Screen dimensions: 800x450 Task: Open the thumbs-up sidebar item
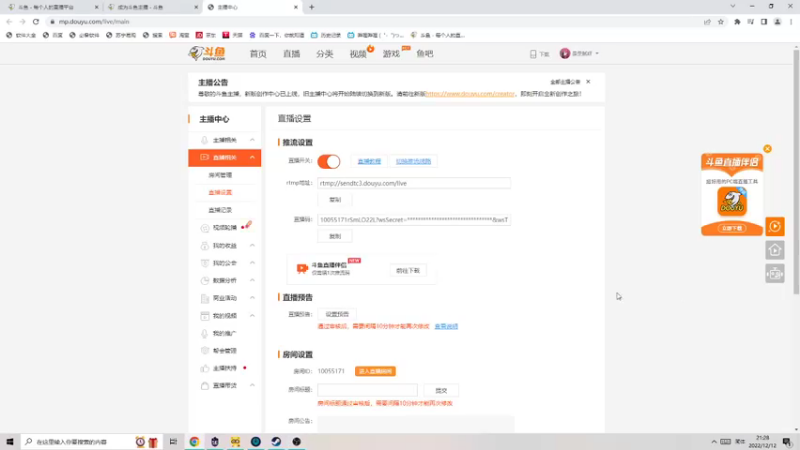point(224,368)
